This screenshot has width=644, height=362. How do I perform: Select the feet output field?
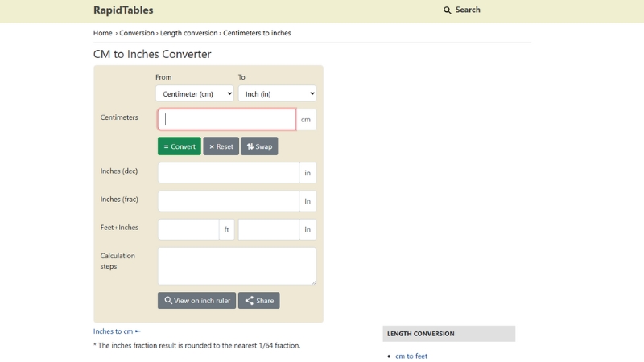[188, 229]
